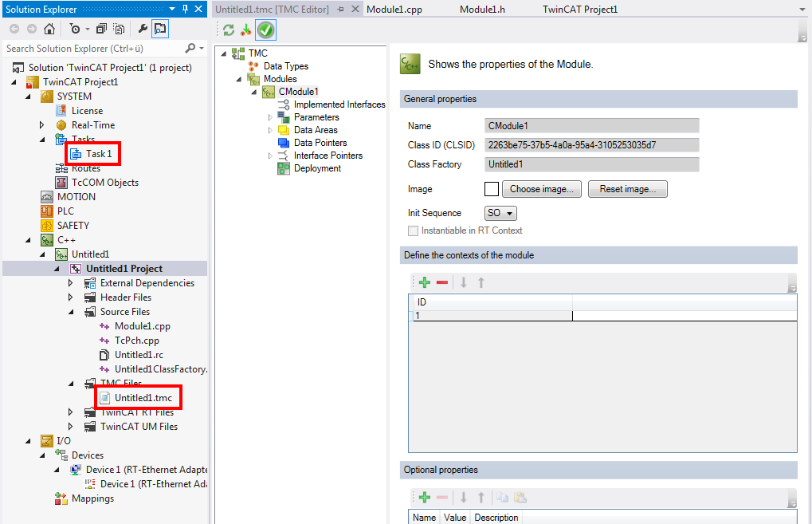Select Data Types node in TMC tree
Screen dimensions: 812x524
(286, 66)
